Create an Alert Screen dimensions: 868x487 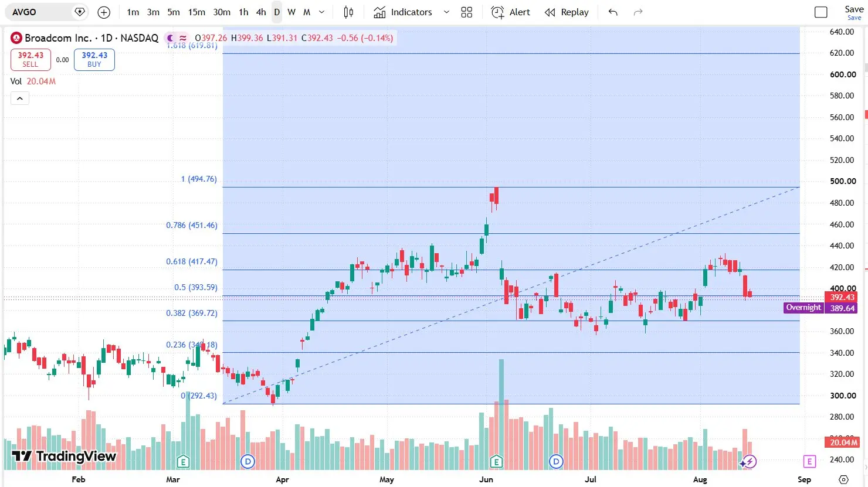click(x=510, y=12)
